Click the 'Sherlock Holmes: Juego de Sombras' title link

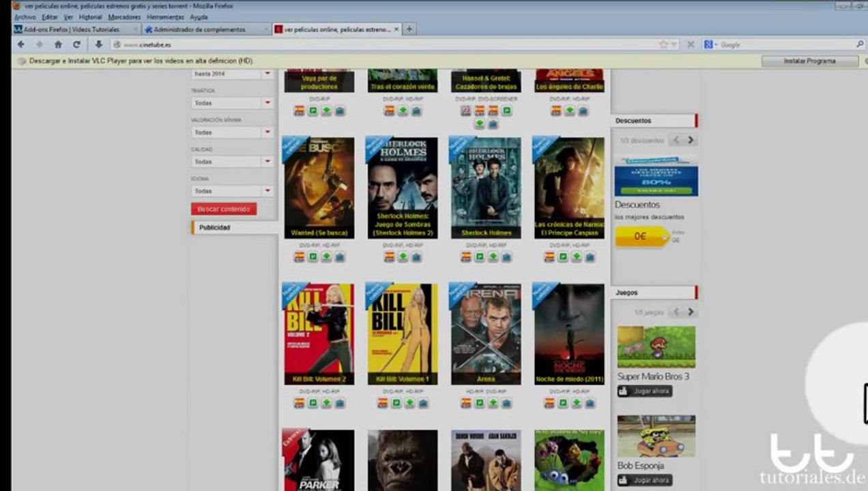tap(403, 224)
